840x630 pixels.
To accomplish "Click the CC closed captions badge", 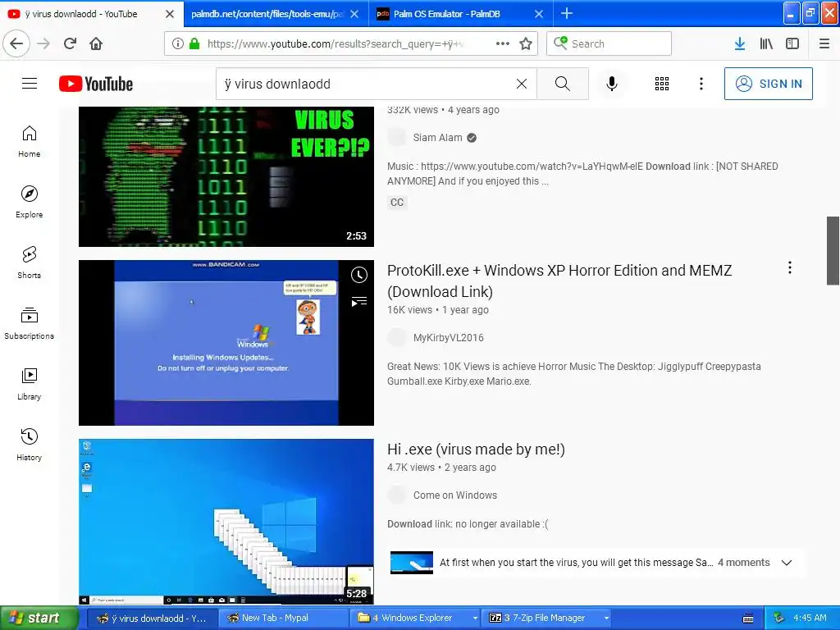I will [397, 203].
